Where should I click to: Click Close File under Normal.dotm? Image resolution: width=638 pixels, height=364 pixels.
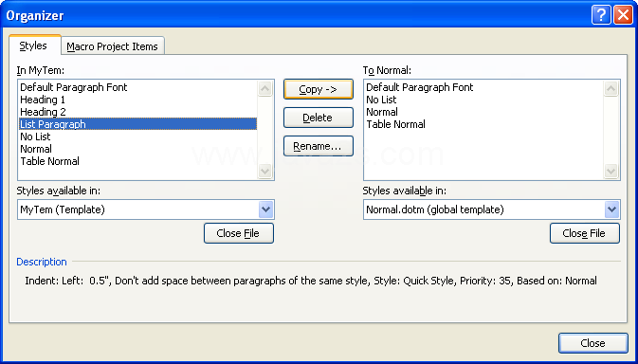585,233
